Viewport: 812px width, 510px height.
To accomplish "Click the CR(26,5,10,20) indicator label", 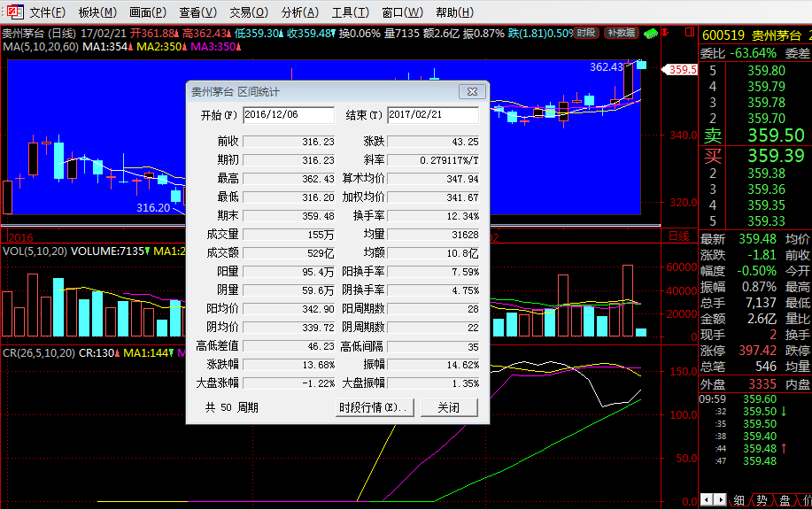I will coord(38,353).
